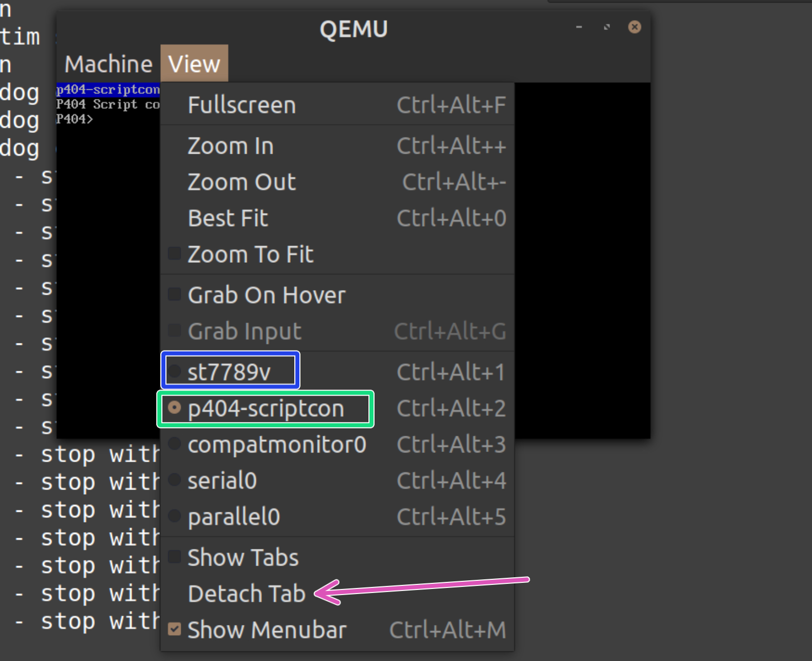Maximize the QEMU window
The image size is (812, 661).
pos(606,27)
